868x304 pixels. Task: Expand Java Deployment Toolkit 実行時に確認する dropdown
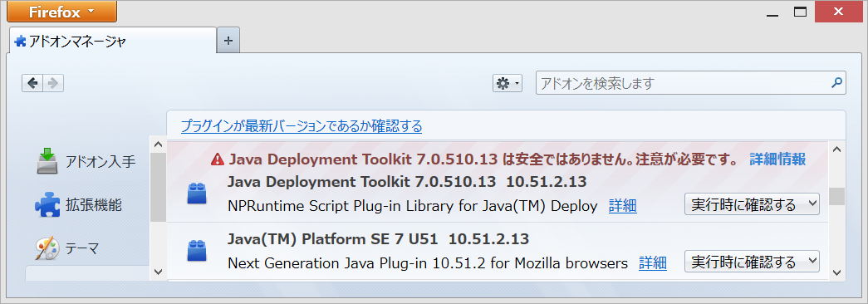point(752,204)
